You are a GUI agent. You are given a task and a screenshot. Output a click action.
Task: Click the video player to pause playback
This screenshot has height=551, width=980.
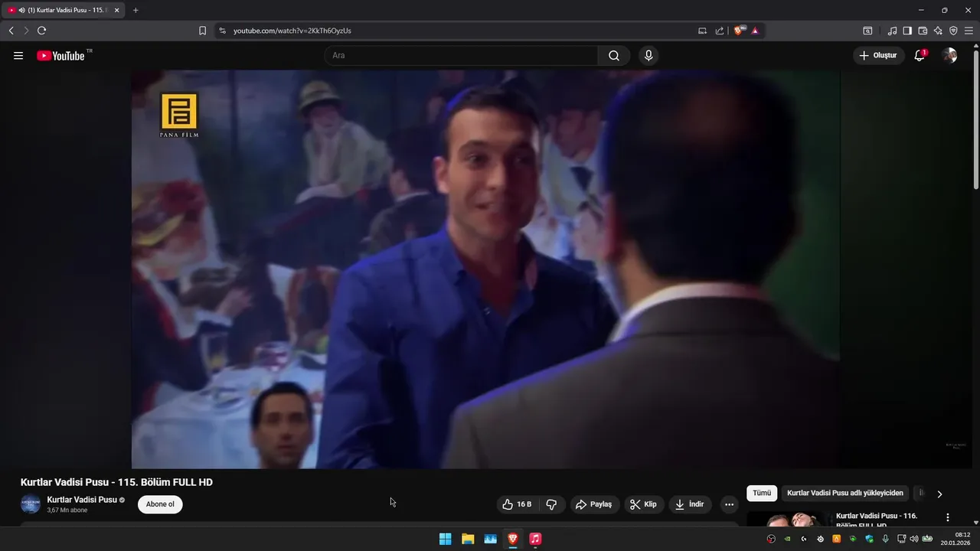click(x=485, y=269)
